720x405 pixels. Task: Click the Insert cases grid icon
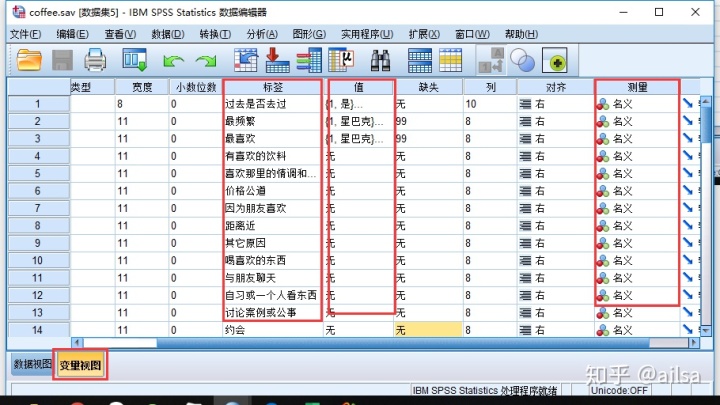point(420,60)
